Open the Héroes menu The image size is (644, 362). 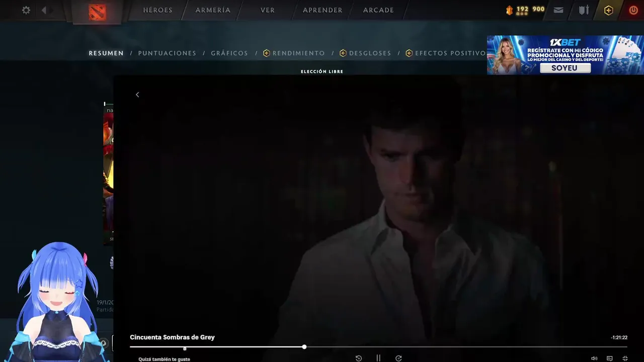click(157, 10)
